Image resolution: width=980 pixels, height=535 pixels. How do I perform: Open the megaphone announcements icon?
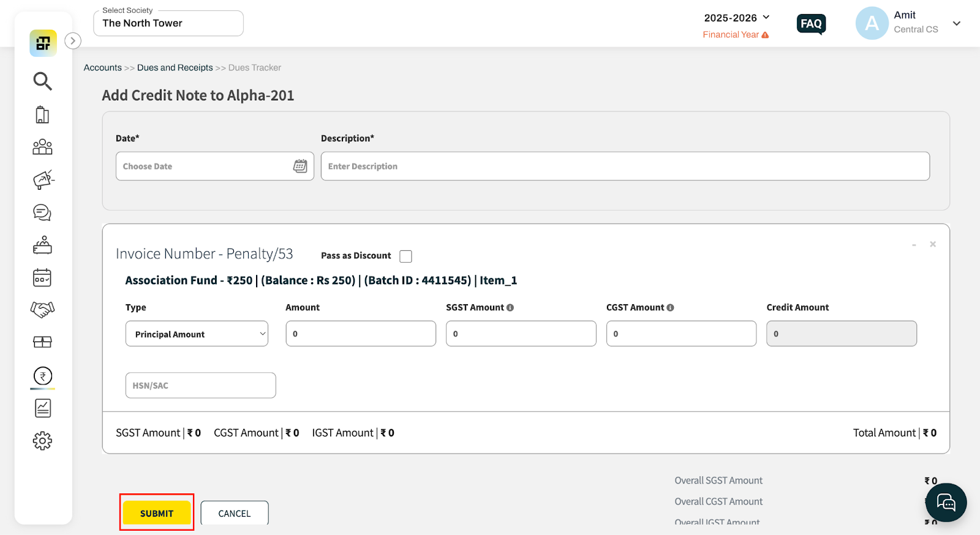pos(43,179)
